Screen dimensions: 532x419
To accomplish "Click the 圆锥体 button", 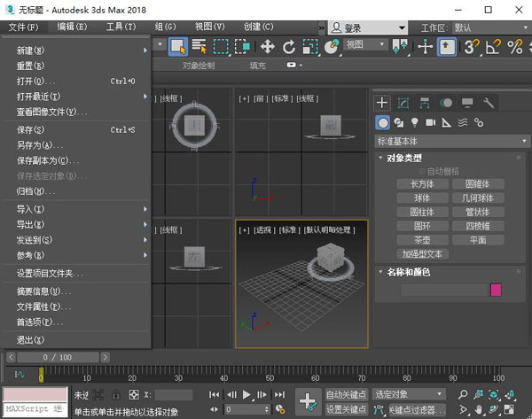I will pyautogui.click(x=478, y=184).
